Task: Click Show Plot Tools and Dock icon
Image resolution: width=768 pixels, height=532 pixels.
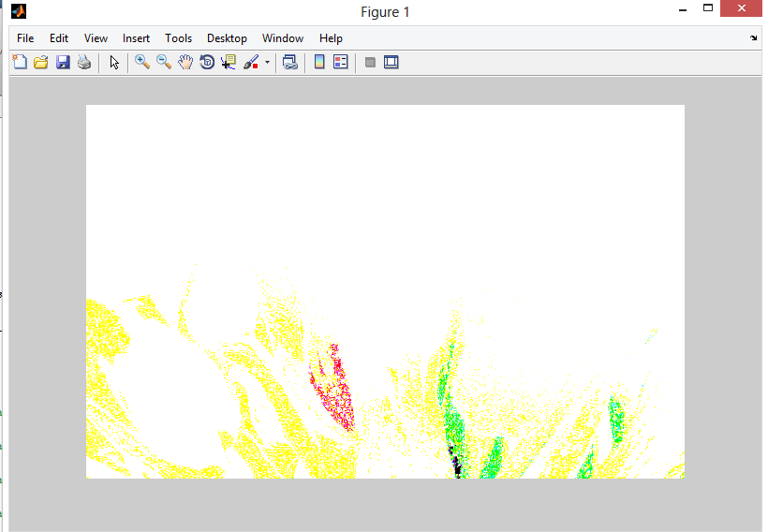Action: click(x=391, y=62)
